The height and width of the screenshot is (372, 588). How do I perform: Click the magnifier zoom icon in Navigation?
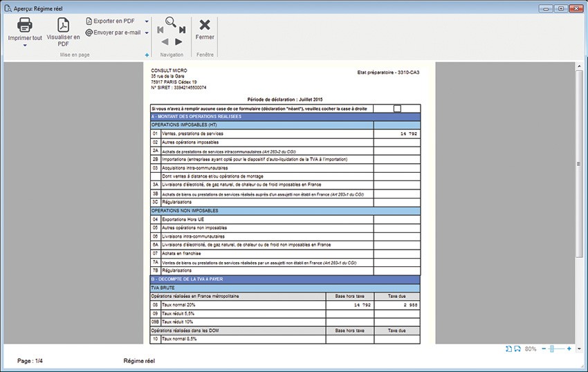tap(171, 21)
